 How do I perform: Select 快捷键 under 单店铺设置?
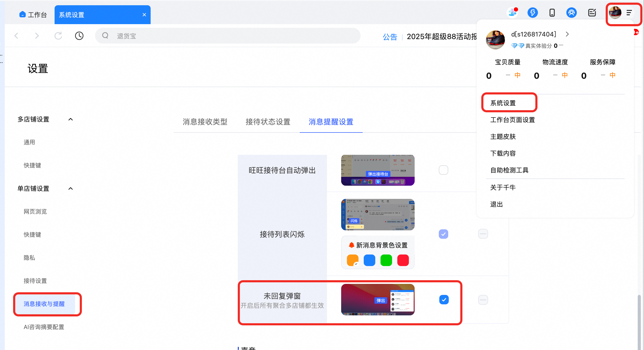[32, 235]
